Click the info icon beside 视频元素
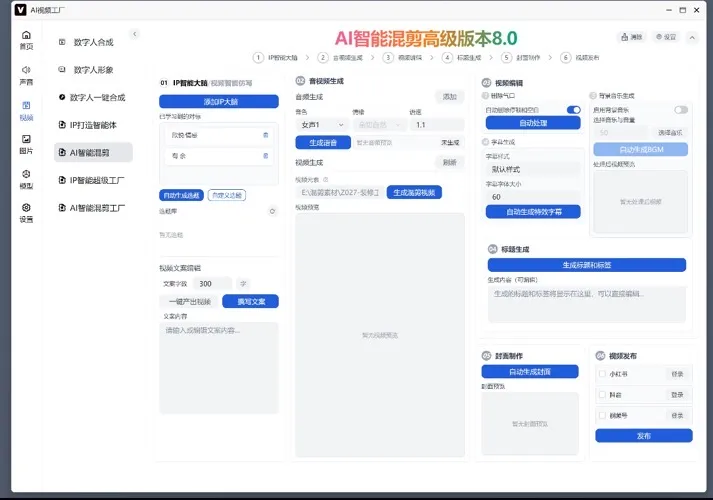 click(x=326, y=180)
